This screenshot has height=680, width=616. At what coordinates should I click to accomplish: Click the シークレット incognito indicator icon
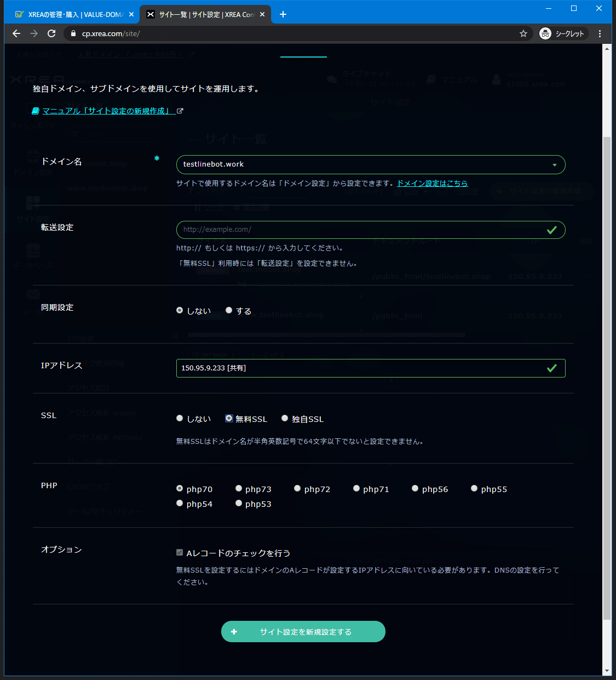tap(545, 33)
